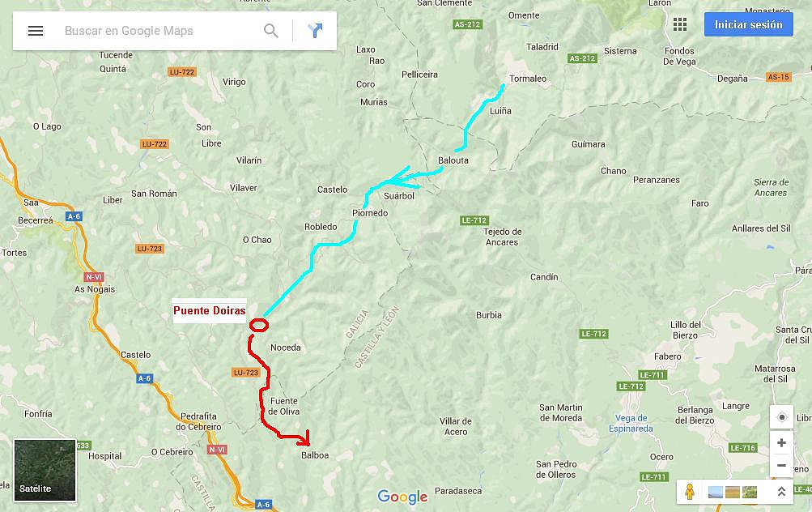Open the hamburger menu in search box
Screen dimensions: 812x512
pyautogui.click(x=35, y=31)
